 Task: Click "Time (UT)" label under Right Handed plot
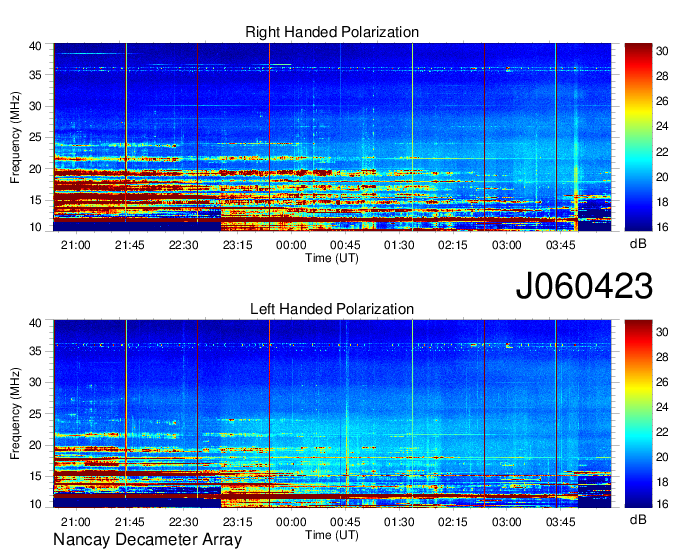(332, 258)
